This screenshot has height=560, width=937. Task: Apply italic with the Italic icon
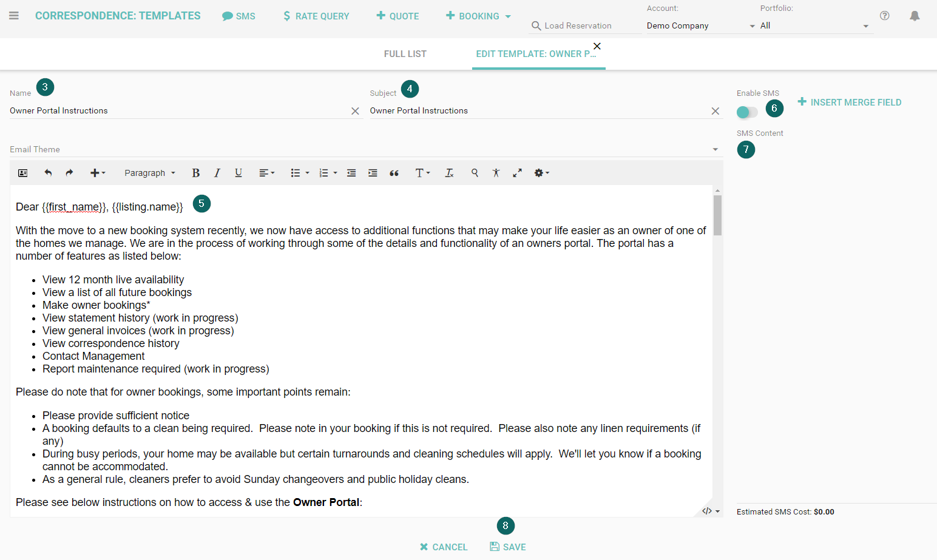pyautogui.click(x=217, y=173)
